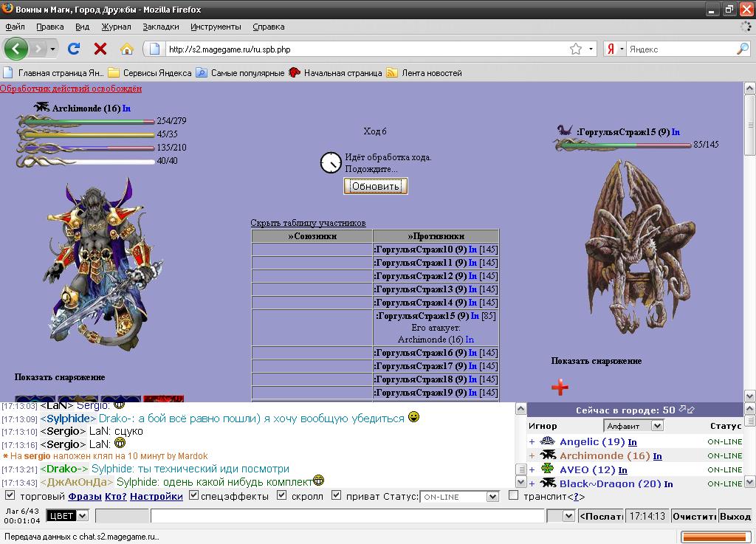Click the clan icon next to AVEO (12)

(547, 469)
